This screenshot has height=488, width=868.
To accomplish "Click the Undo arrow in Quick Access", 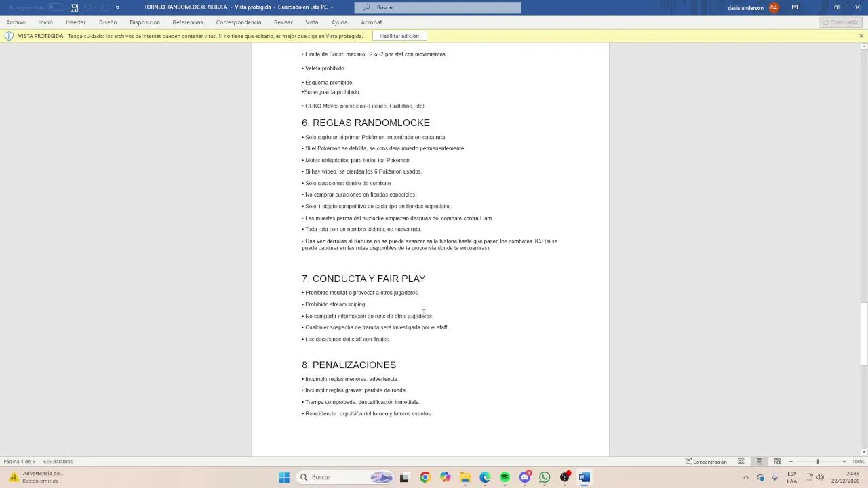I will tap(87, 7).
